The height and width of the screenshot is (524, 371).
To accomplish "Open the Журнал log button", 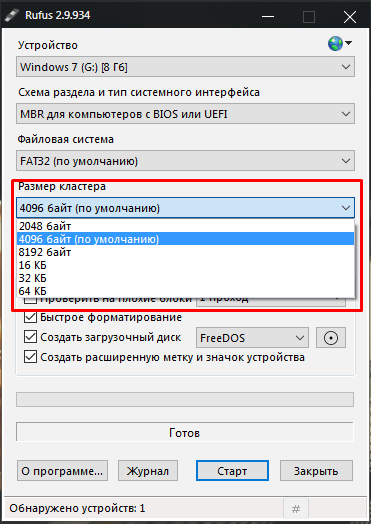I will click(x=148, y=471).
